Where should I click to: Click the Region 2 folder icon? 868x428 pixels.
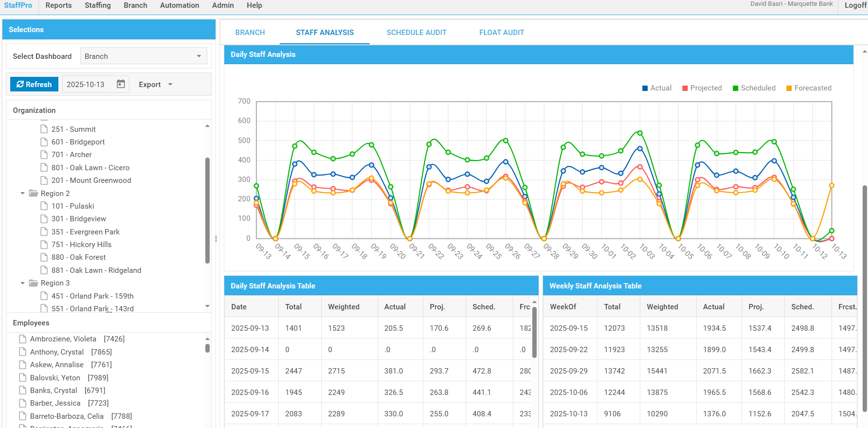34,194
